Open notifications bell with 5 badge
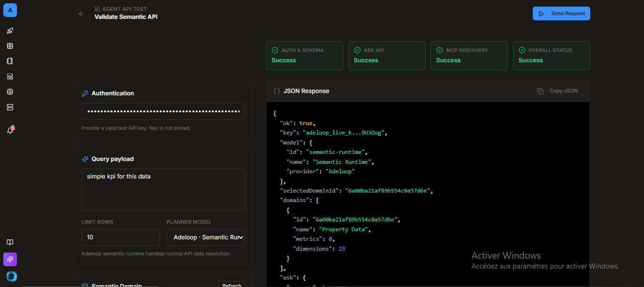 [10, 131]
